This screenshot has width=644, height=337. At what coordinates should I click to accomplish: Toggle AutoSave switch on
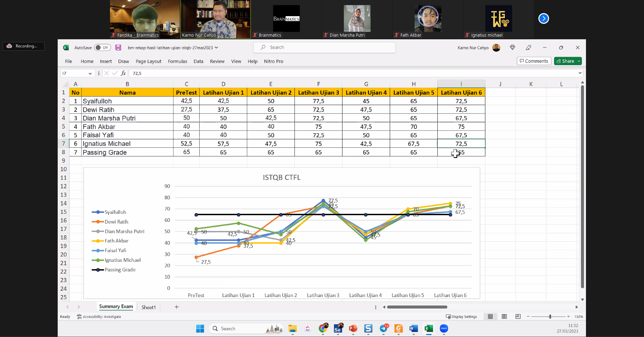[x=102, y=48]
